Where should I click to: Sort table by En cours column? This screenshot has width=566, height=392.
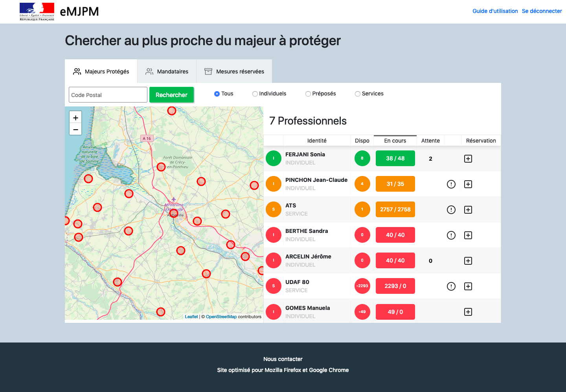coord(395,141)
